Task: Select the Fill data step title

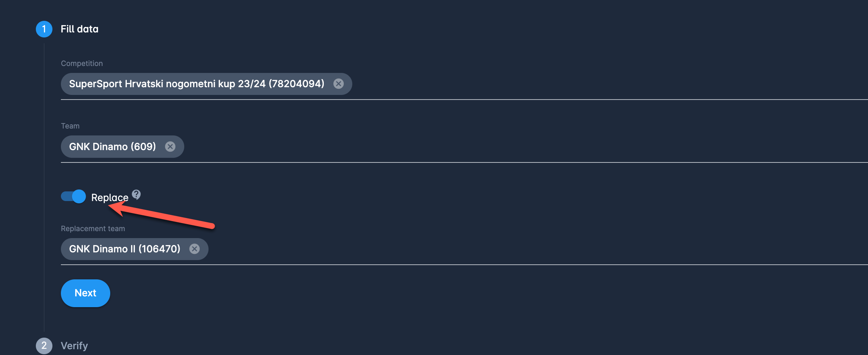Action: click(79, 29)
